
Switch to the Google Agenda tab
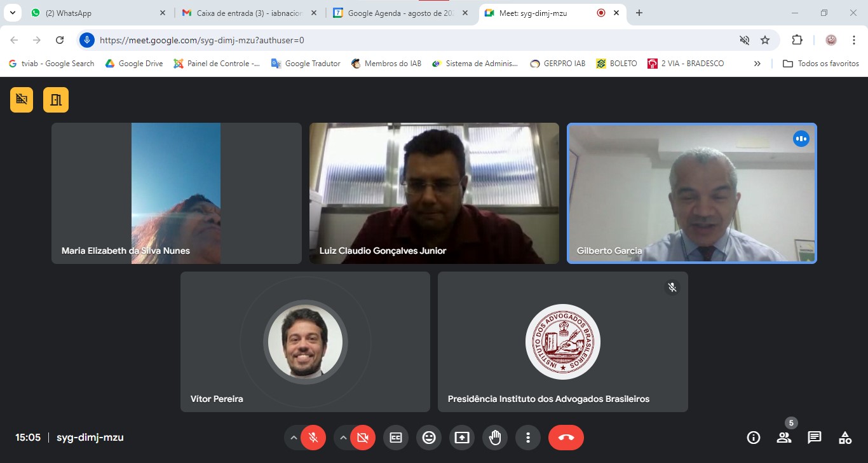[x=400, y=13]
